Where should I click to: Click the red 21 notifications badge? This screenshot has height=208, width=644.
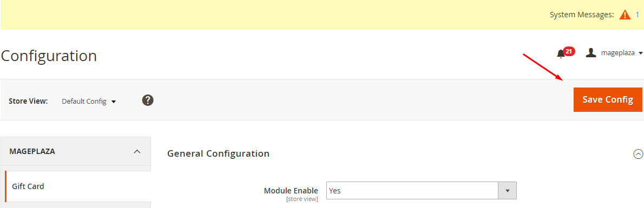pyautogui.click(x=569, y=51)
